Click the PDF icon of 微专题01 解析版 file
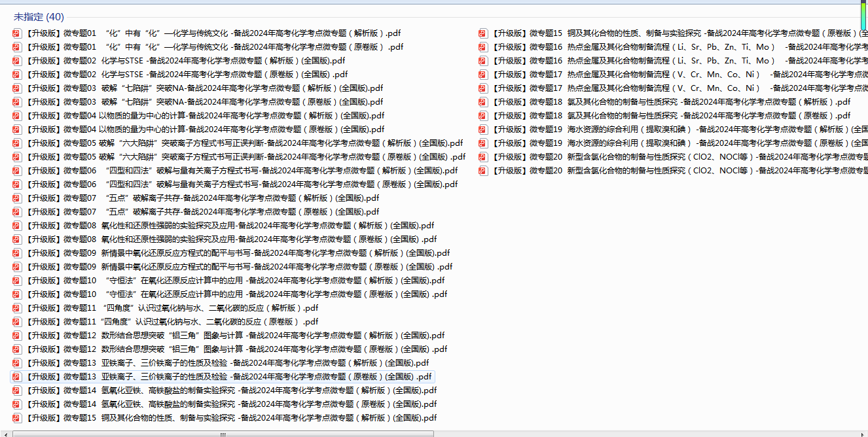Screen dimensions: 868x437 coord(17,33)
